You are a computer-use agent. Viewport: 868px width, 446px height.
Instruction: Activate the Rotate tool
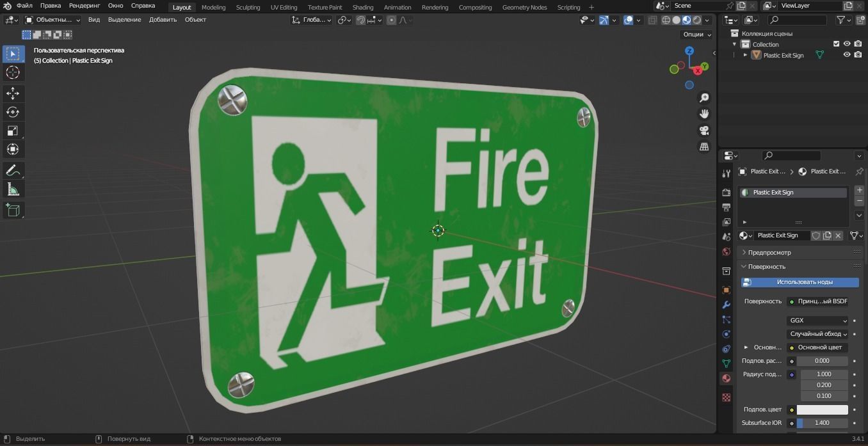click(13, 111)
